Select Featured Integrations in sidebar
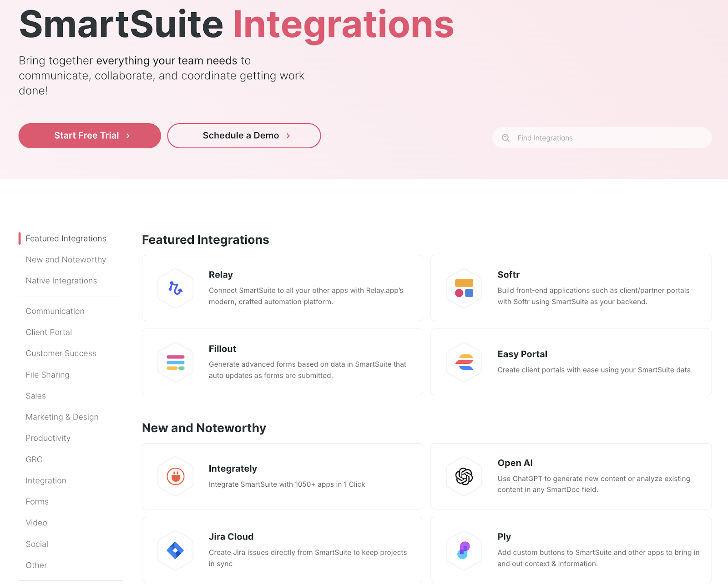Screen dimensions: 728x585 pos(66,238)
